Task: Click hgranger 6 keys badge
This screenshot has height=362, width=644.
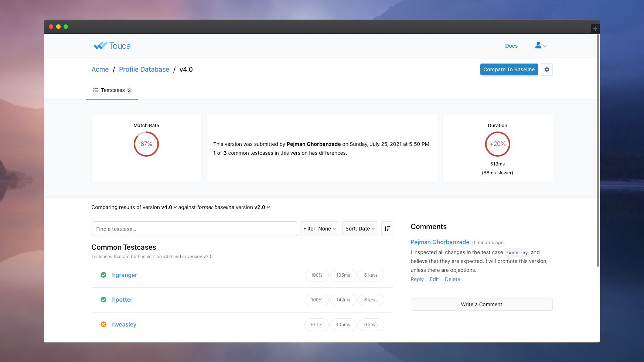Action: pyautogui.click(x=371, y=275)
